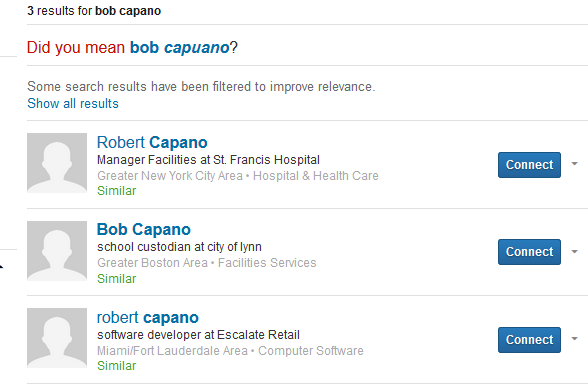Open robert capano's silhouette avatar from Miami
Image resolution: width=588 pixels, height=387 pixels.
point(57,338)
